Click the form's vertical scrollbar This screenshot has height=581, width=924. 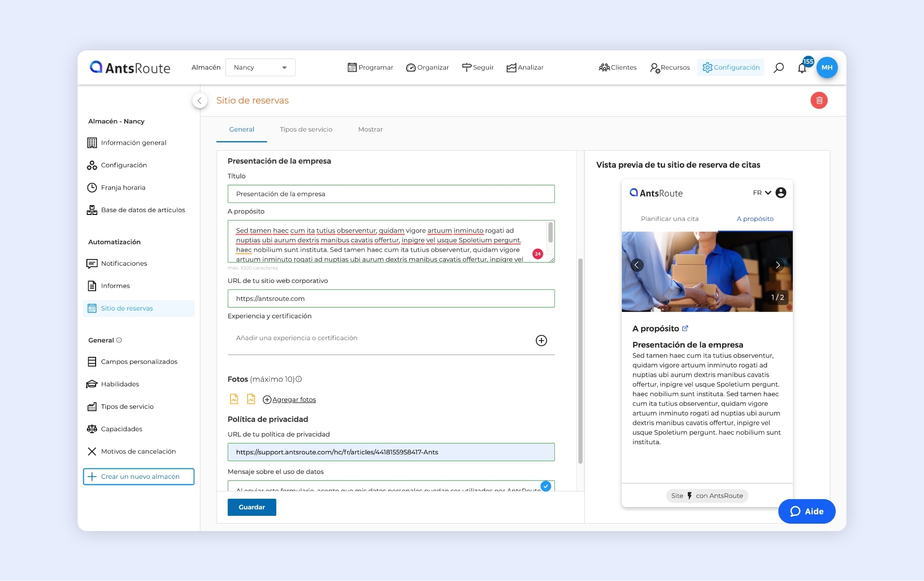(580, 361)
